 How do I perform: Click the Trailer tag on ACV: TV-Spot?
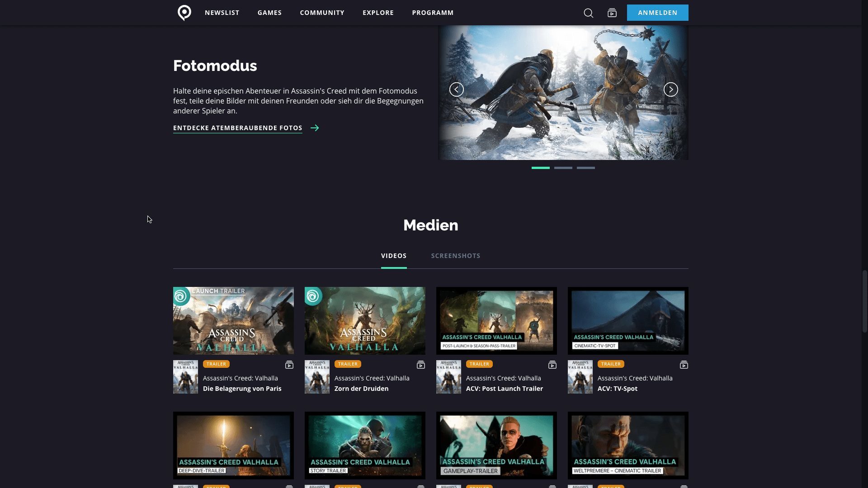[x=611, y=364]
